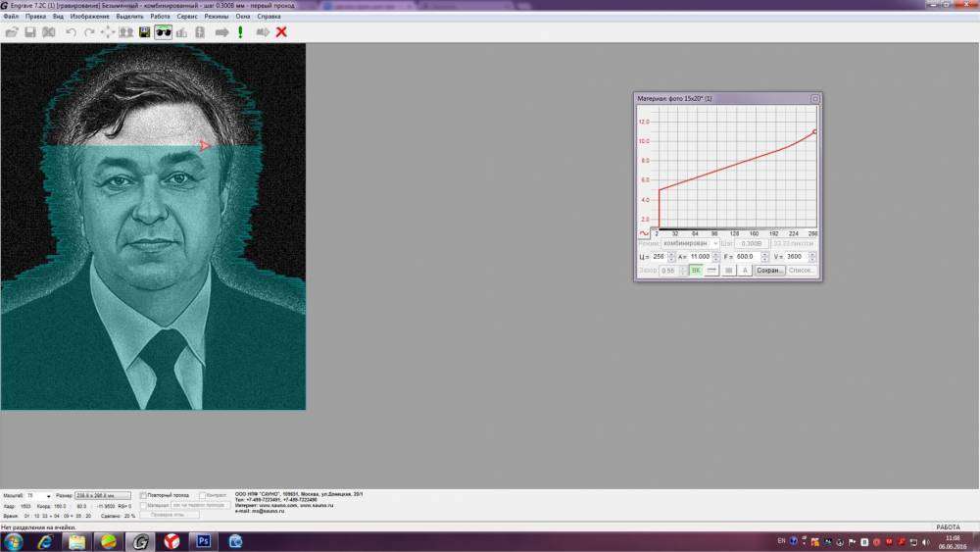Open the Изображение menu
The height and width of the screenshot is (552, 980).
point(89,17)
